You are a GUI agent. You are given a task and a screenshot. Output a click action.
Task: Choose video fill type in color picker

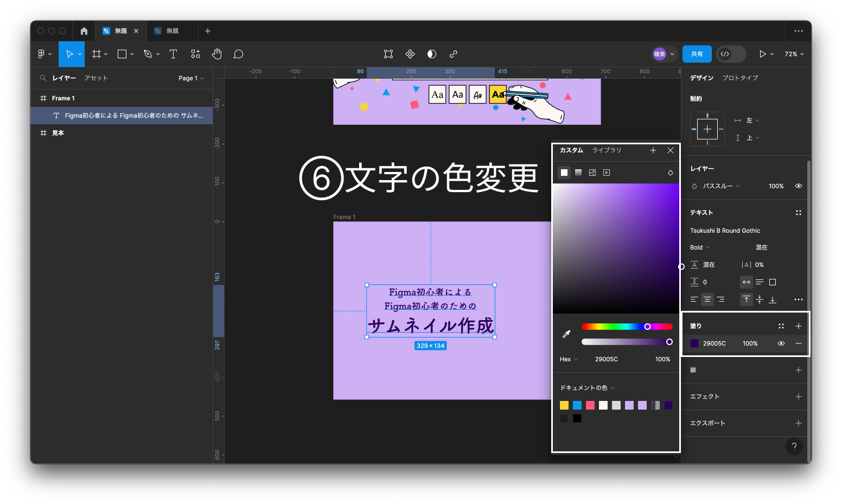pos(607,173)
